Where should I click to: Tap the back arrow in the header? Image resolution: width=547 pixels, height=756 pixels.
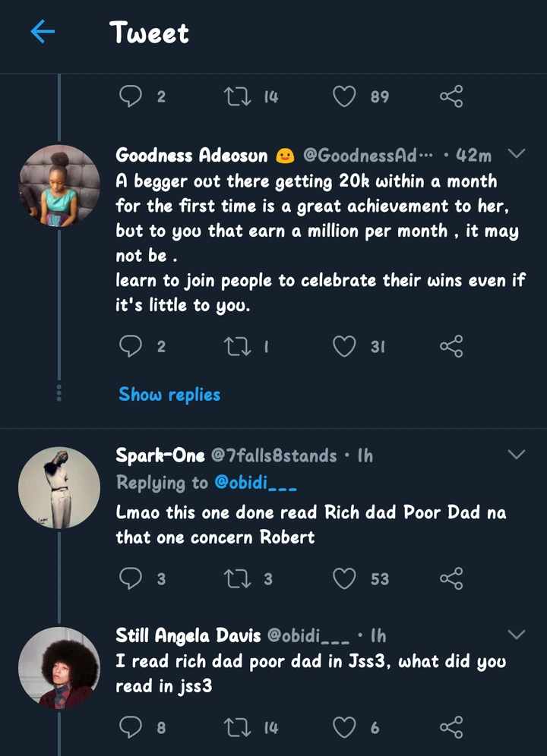pos(43,32)
